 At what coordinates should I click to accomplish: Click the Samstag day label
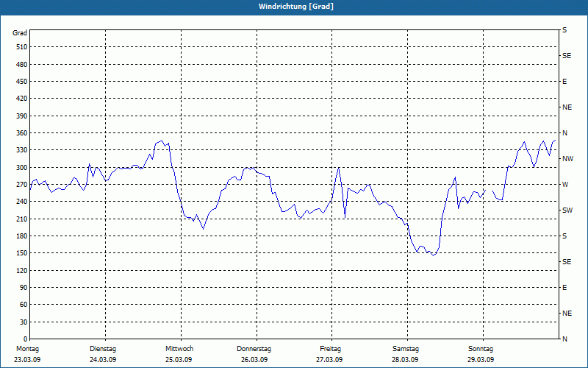tap(406, 349)
